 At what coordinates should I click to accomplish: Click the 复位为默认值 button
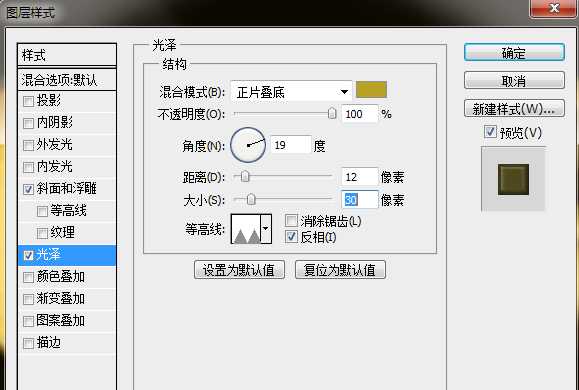pyautogui.click(x=340, y=270)
